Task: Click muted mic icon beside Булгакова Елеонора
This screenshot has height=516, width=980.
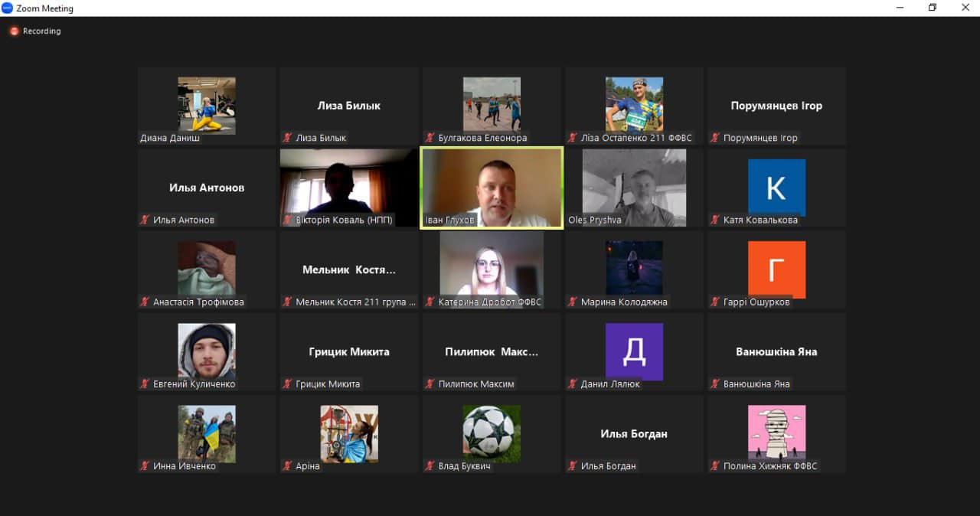Action: (x=430, y=138)
